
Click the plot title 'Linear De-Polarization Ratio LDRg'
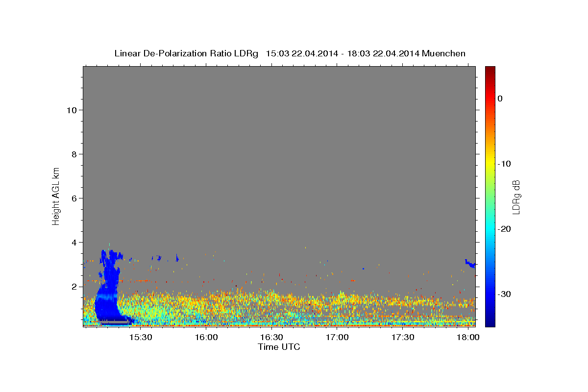pyautogui.click(x=186, y=53)
